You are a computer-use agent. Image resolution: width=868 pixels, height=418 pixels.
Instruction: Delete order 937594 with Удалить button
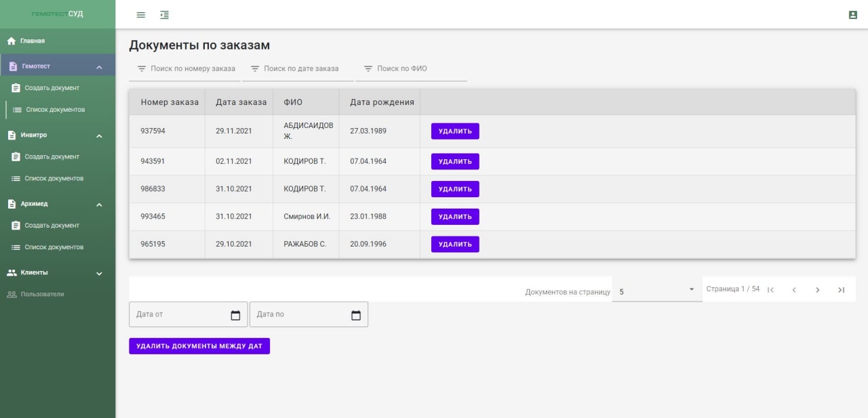point(455,131)
